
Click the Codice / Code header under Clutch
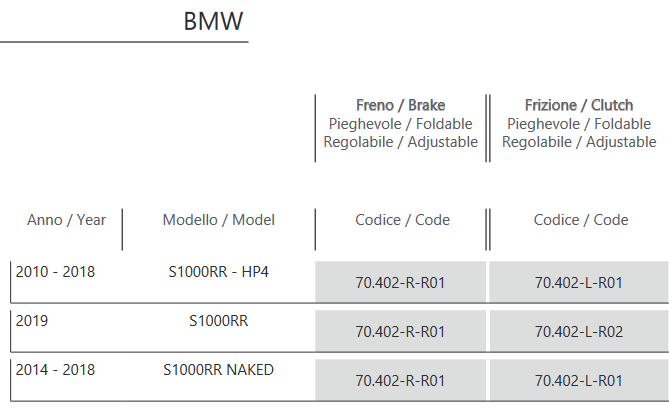tap(581, 220)
